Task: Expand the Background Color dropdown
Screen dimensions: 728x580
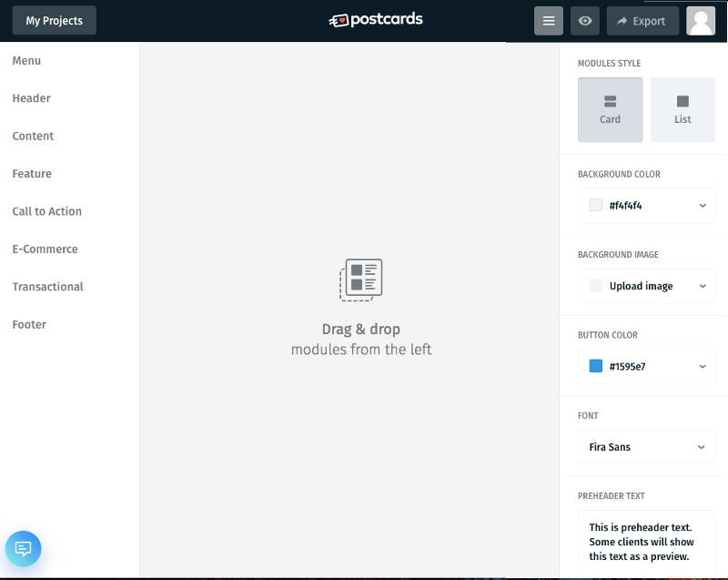Action: click(646, 206)
